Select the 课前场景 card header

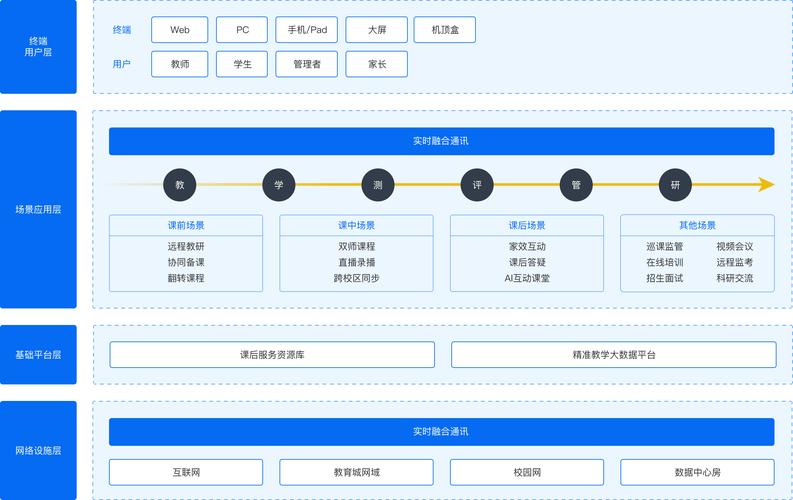click(x=186, y=225)
